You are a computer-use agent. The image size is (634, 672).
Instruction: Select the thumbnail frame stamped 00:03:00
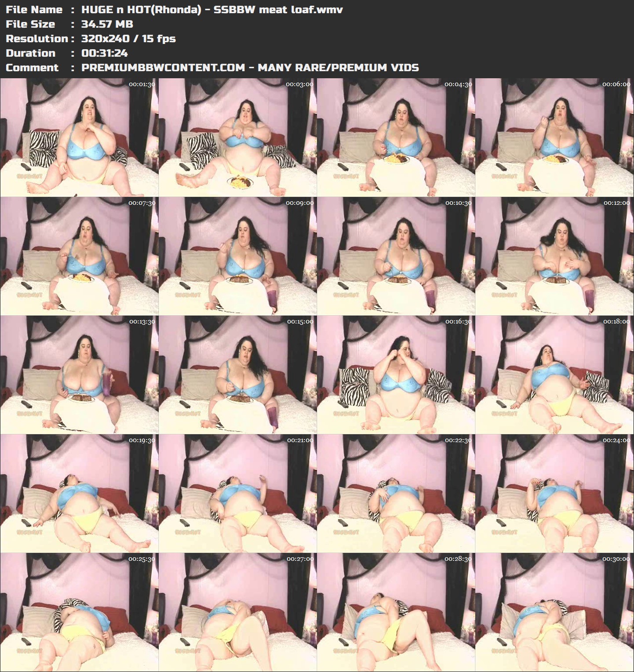[x=237, y=137]
